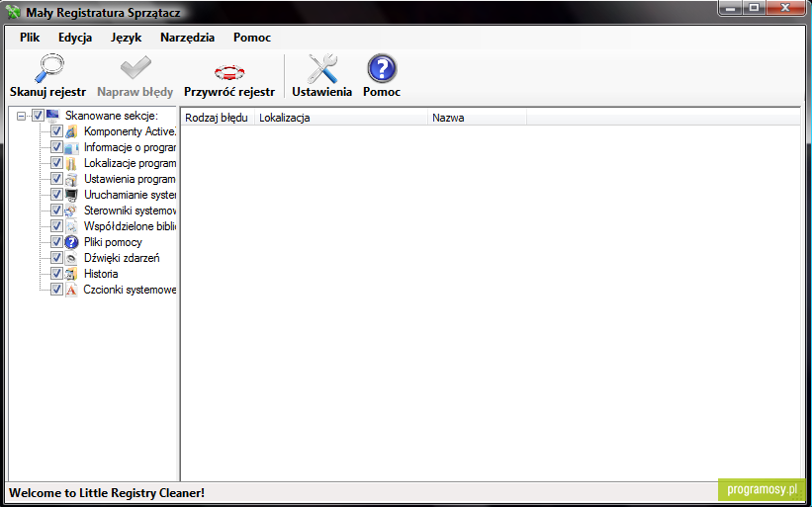Open the Narzędzia menu

188,38
